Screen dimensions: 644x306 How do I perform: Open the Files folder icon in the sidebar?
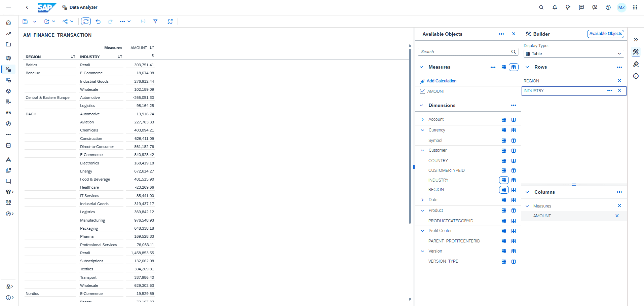tap(8, 44)
